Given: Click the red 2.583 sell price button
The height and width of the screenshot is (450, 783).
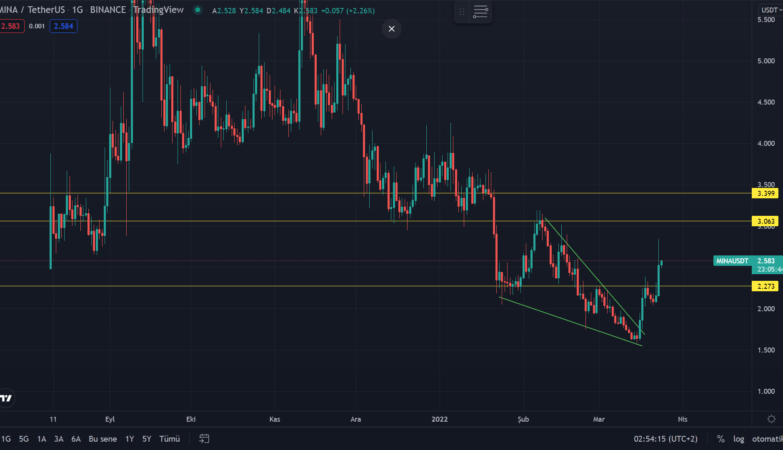Looking at the screenshot, I should click(10, 24).
